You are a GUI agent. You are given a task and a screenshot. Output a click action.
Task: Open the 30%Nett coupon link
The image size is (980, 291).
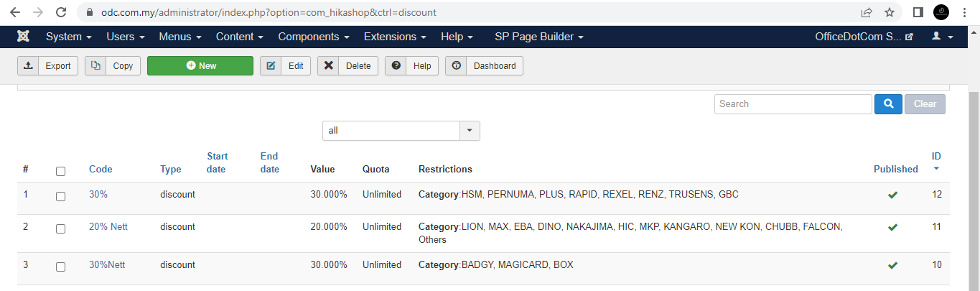[x=107, y=265]
